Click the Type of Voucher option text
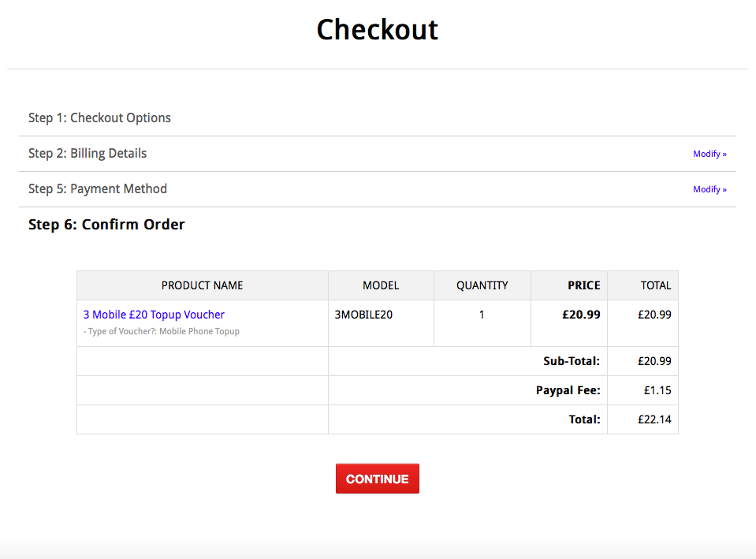Viewport: 756px width, 559px height. pos(162,331)
